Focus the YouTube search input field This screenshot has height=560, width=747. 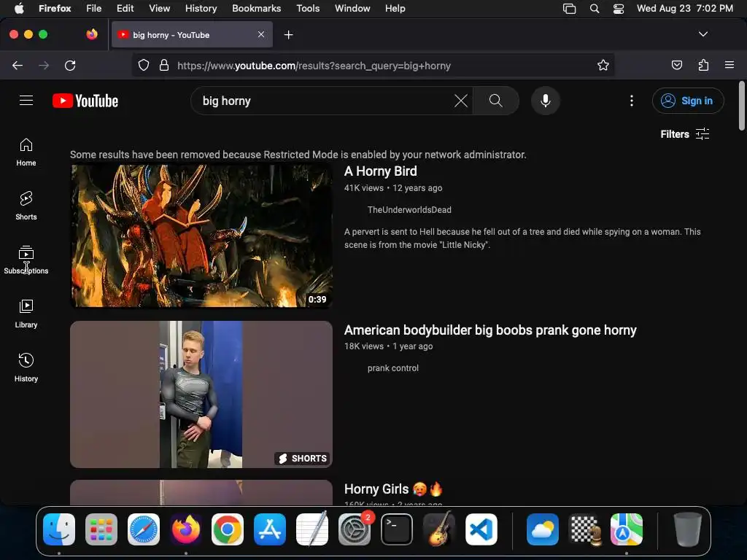(x=326, y=101)
